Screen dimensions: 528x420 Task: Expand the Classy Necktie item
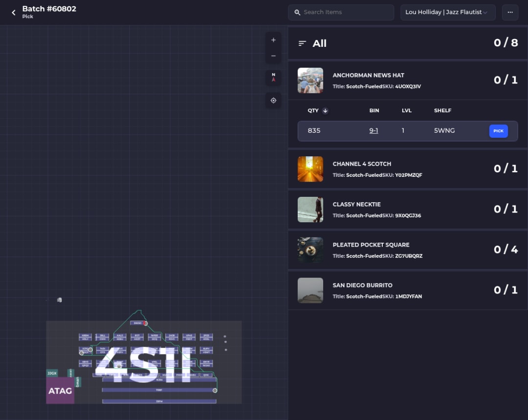407,210
